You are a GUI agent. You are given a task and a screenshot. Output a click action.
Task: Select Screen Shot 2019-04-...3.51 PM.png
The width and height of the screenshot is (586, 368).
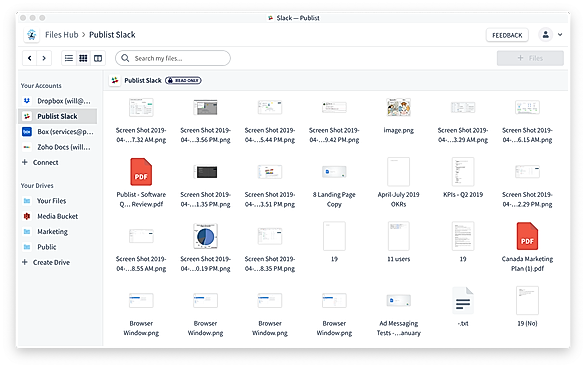tap(270, 185)
